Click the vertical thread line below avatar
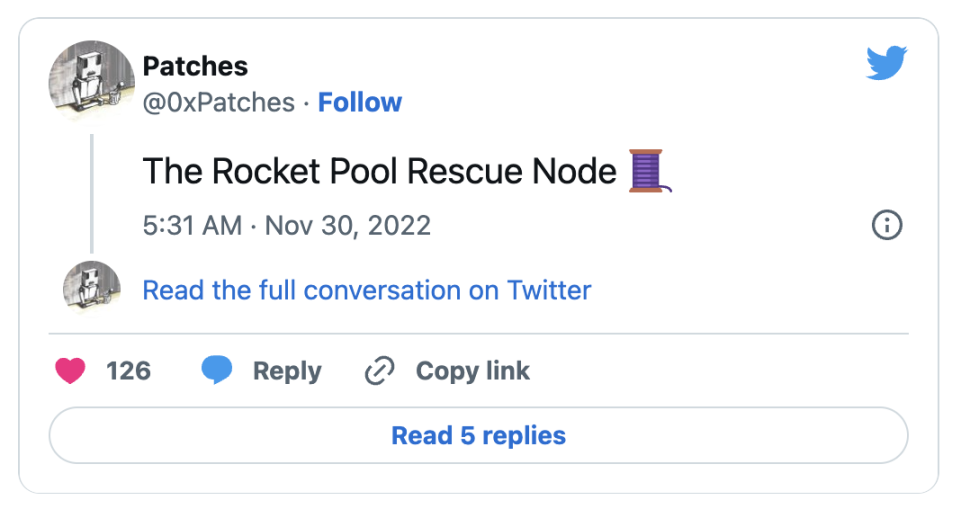This screenshot has height=509, width=961. pyautogui.click(x=92, y=192)
